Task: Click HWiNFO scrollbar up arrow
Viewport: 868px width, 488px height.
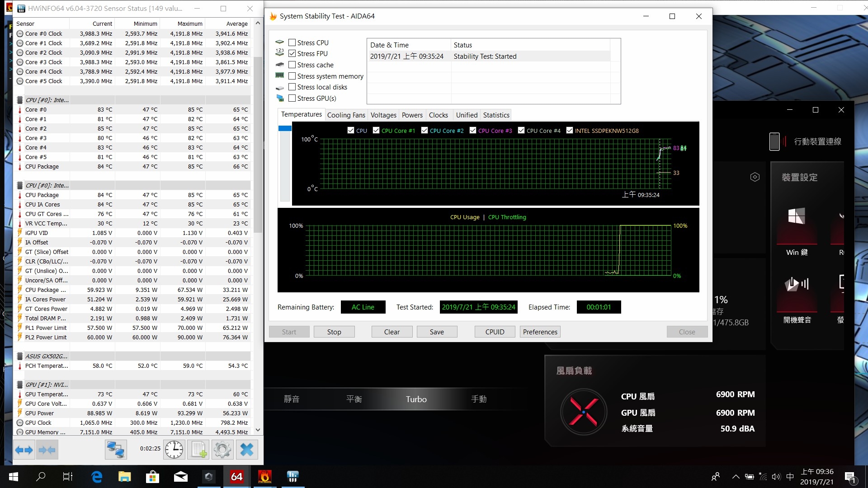Action: point(258,23)
